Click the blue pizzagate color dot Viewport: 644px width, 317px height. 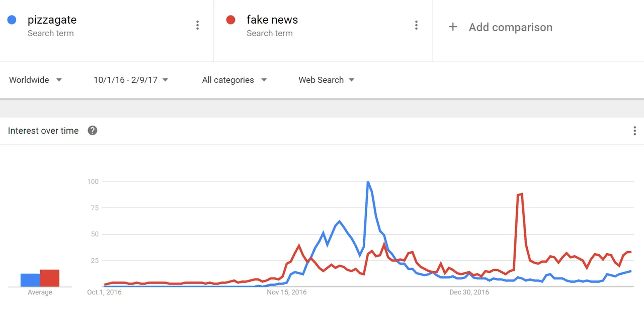(11, 20)
